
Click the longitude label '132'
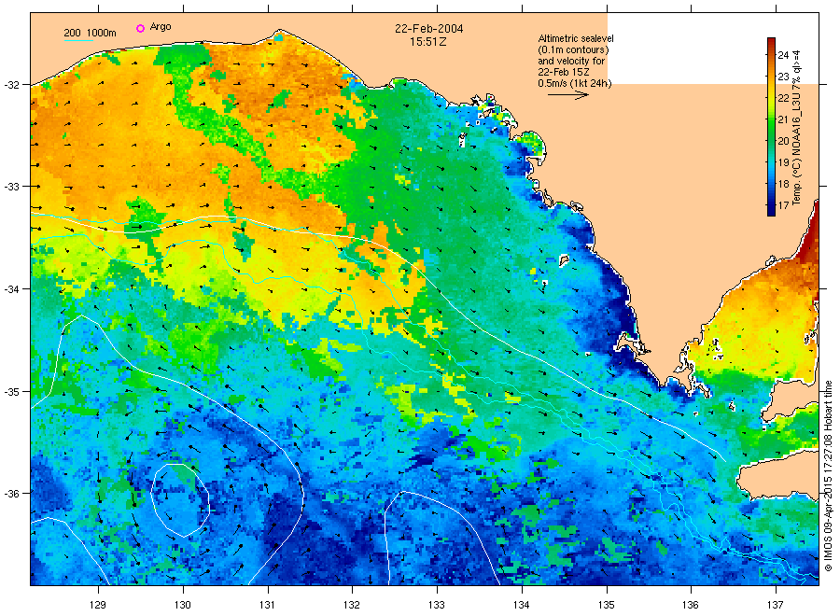[352, 605]
